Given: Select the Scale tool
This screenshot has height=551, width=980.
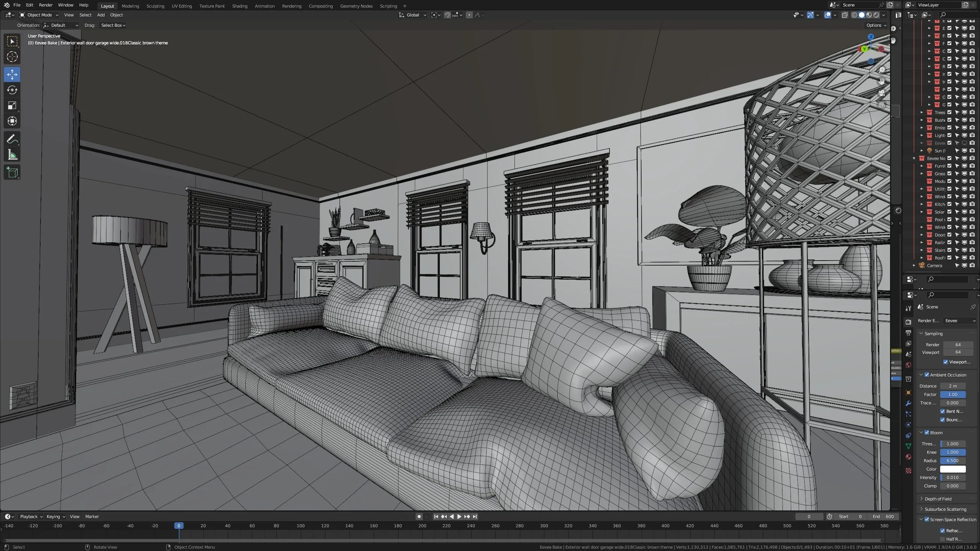Looking at the screenshot, I should click(12, 106).
